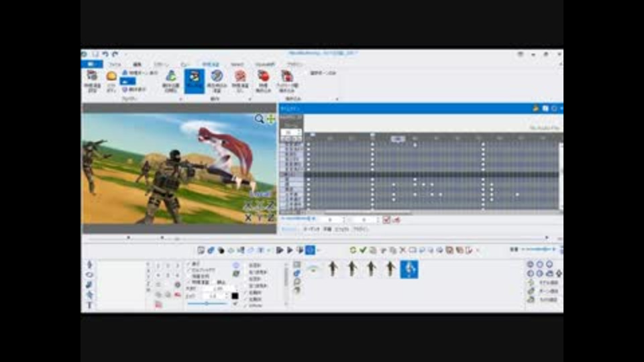
Task: Click the pin icon in timeline header
Action: tap(535, 109)
